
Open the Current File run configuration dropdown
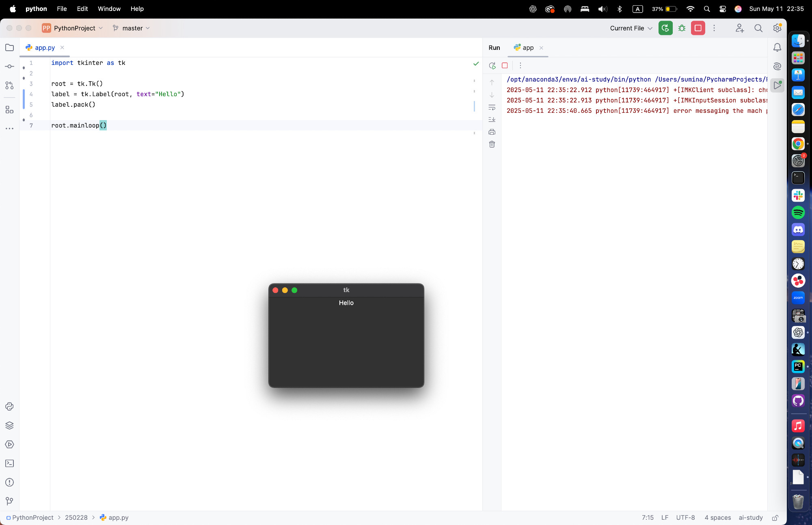click(631, 28)
